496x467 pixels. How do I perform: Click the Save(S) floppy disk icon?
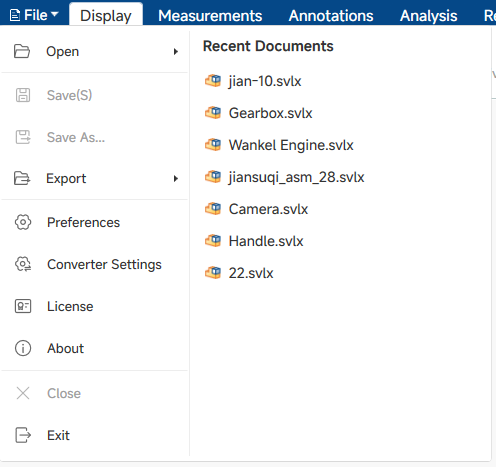23,95
